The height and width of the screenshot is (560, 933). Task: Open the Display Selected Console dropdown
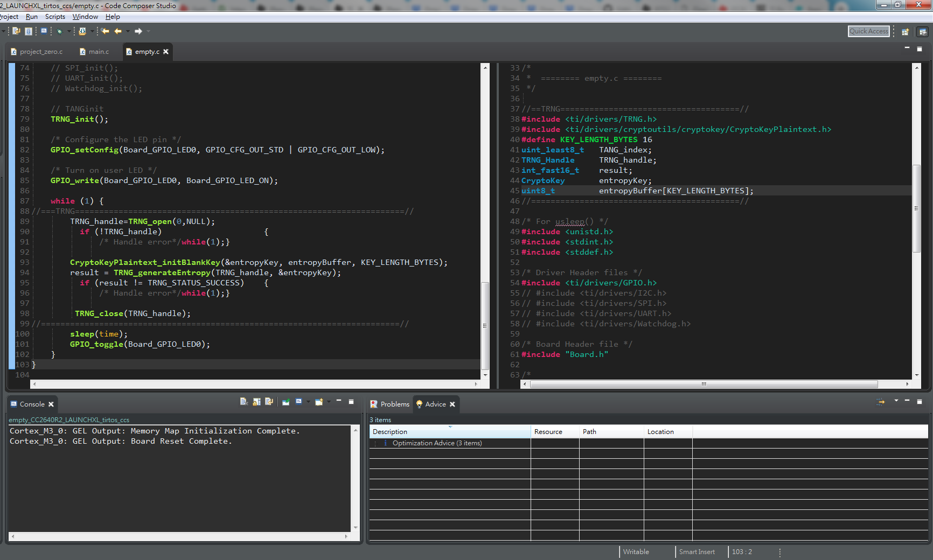(x=308, y=402)
